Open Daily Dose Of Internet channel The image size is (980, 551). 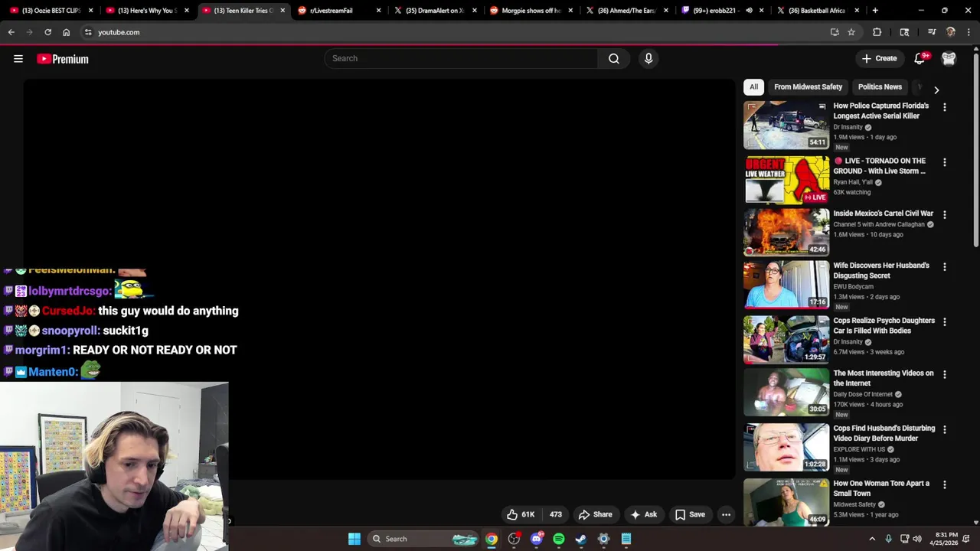pos(863,394)
